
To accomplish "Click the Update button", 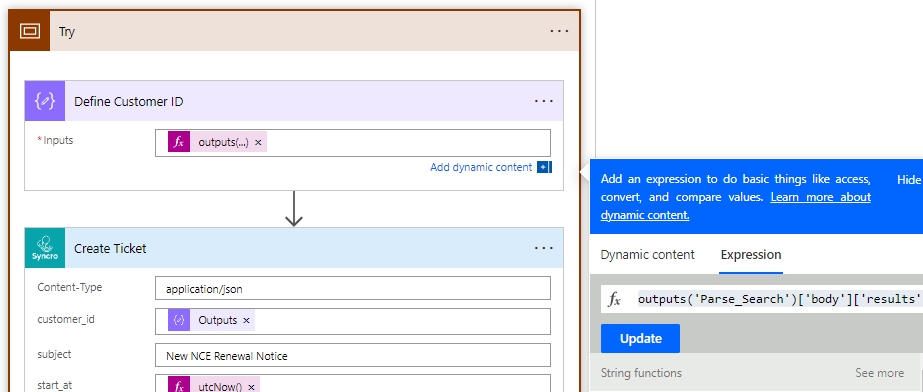I will tap(640, 338).
